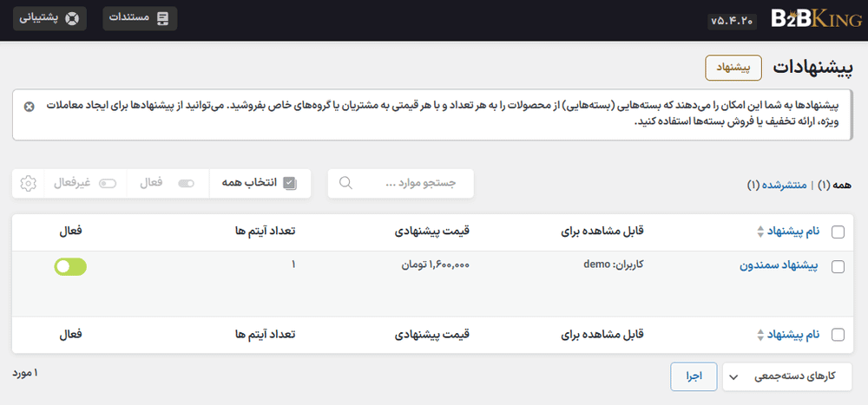Open مستندات (documentation) from the top bar
This screenshot has height=405, width=868.
coord(140,18)
